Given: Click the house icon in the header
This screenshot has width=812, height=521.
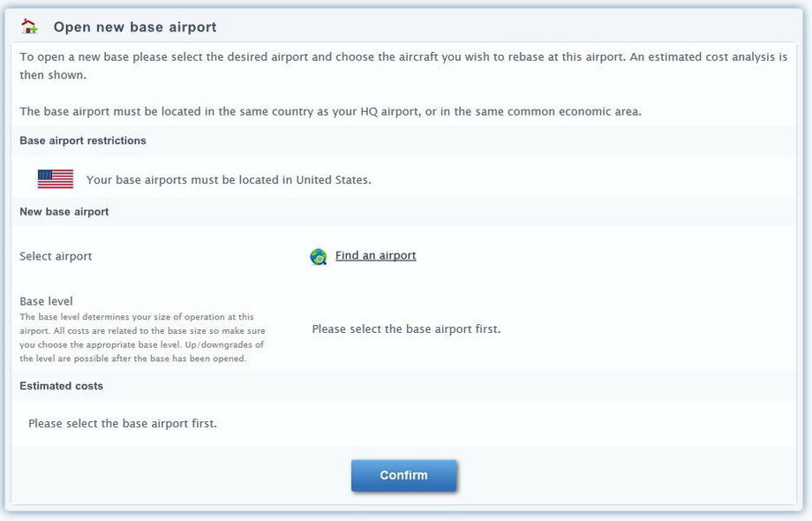Looking at the screenshot, I should click(x=30, y=26).
